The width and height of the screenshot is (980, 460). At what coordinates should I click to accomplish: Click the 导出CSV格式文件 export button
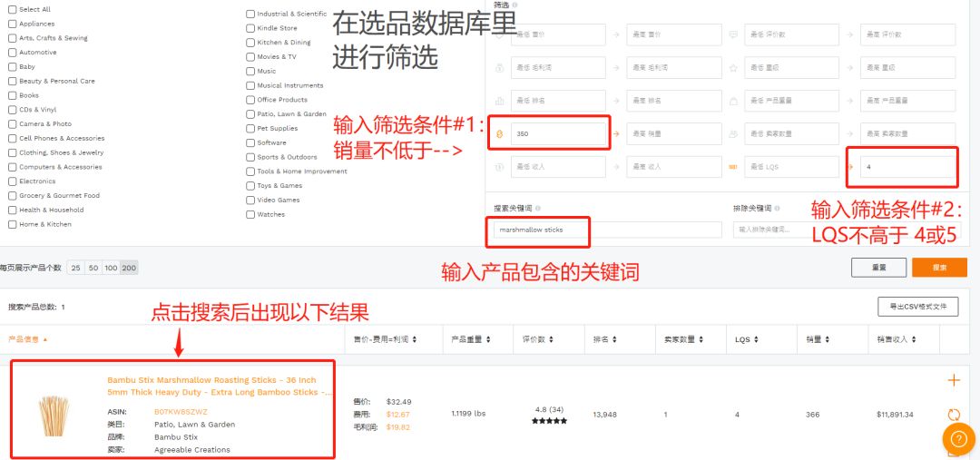tap(917, 307)
